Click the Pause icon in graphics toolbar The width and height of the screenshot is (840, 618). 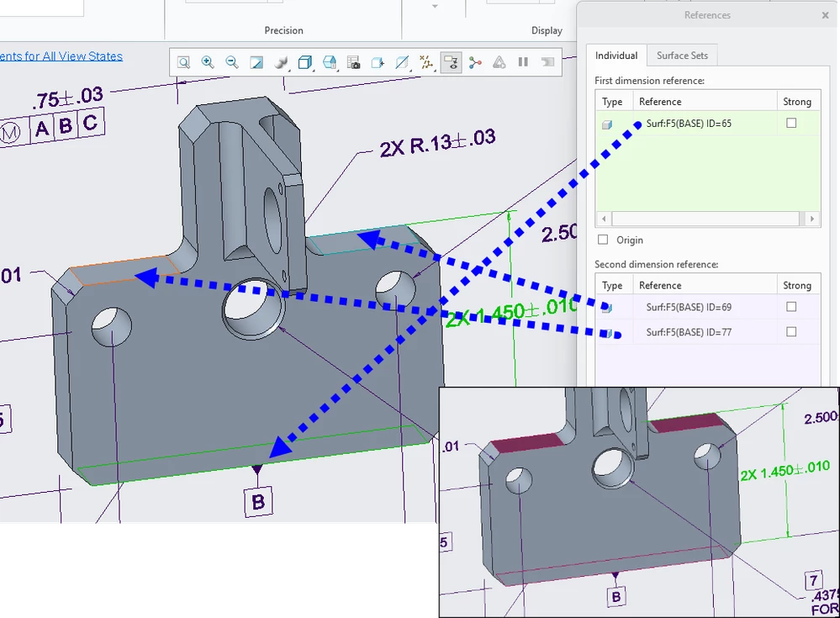tap(523, 63)
